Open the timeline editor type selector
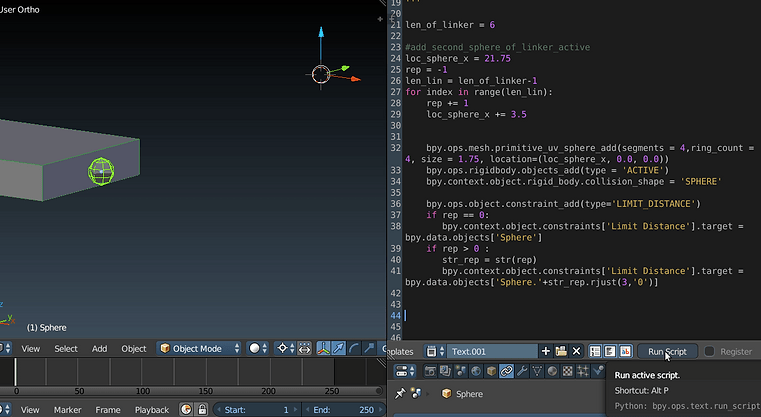 pos(5,410)
